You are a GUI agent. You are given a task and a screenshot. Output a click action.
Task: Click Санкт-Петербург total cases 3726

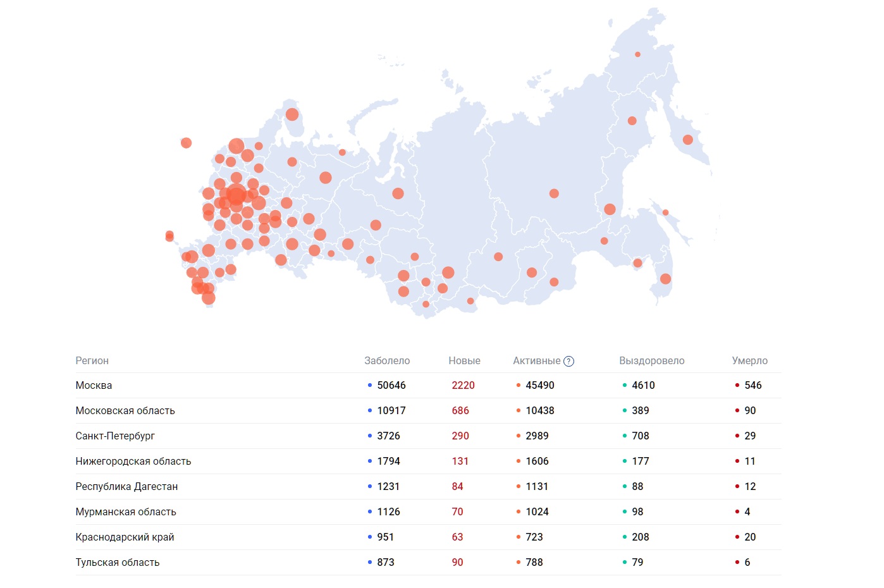(388, 436)
